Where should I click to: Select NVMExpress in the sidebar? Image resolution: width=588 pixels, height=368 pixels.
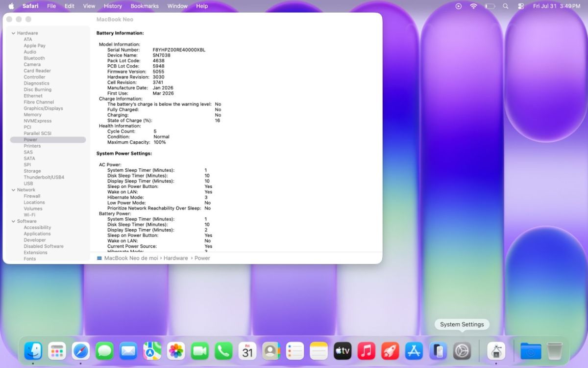point(37,121)
